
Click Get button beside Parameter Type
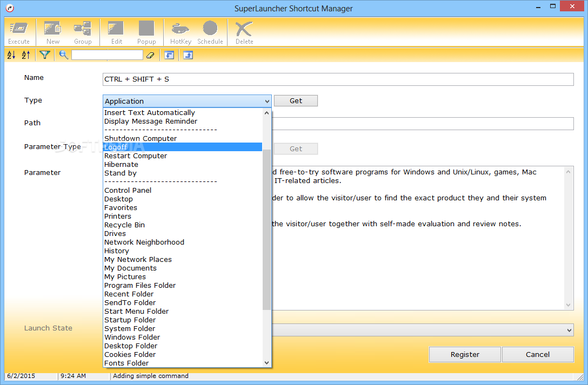(296, 148)
